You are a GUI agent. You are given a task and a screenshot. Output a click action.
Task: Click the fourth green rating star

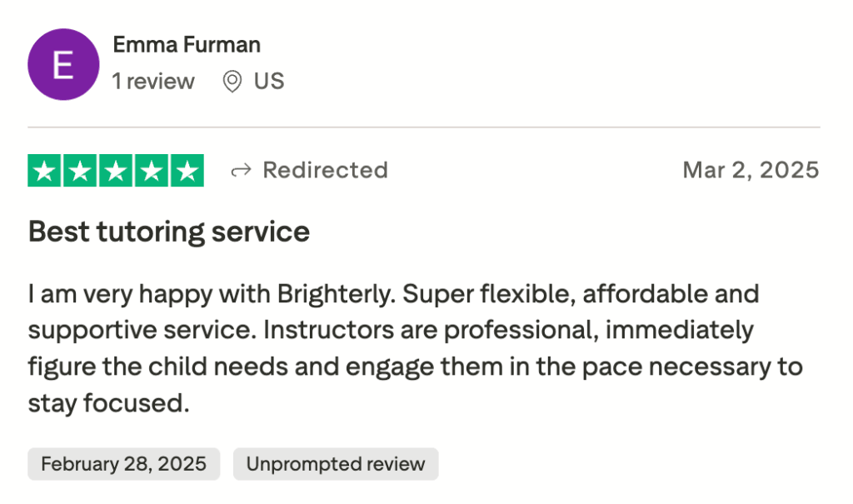(152, 171)
